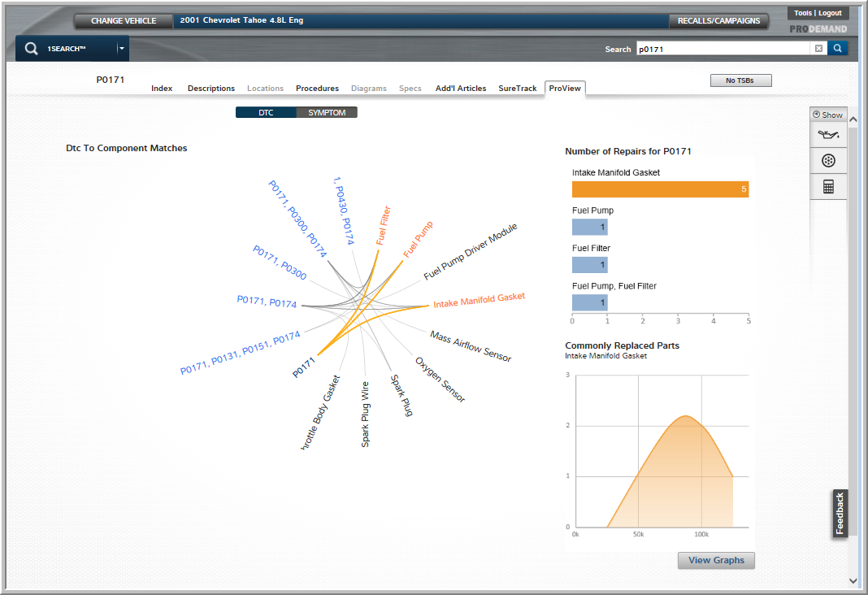Select the P0171, P0174 code label
The image size is (868, 595).
pyautogui.click(x=267, y=302)
